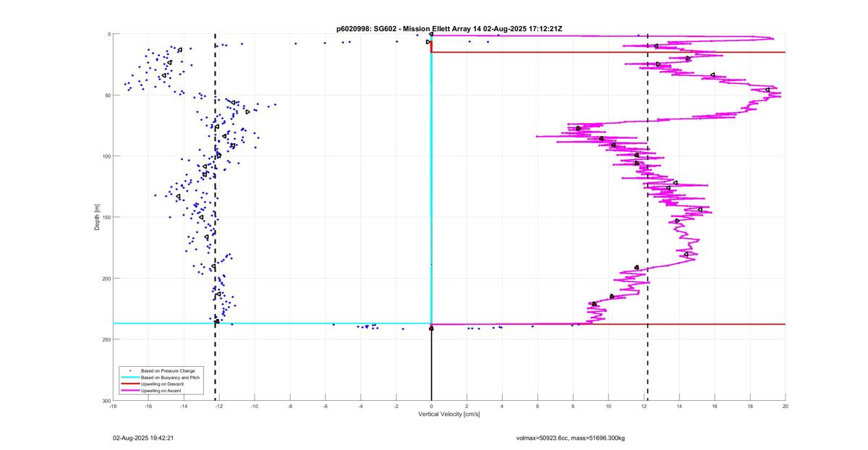Click the plot title mentioning SG602 Mission Ellett Array

point(449,28)
